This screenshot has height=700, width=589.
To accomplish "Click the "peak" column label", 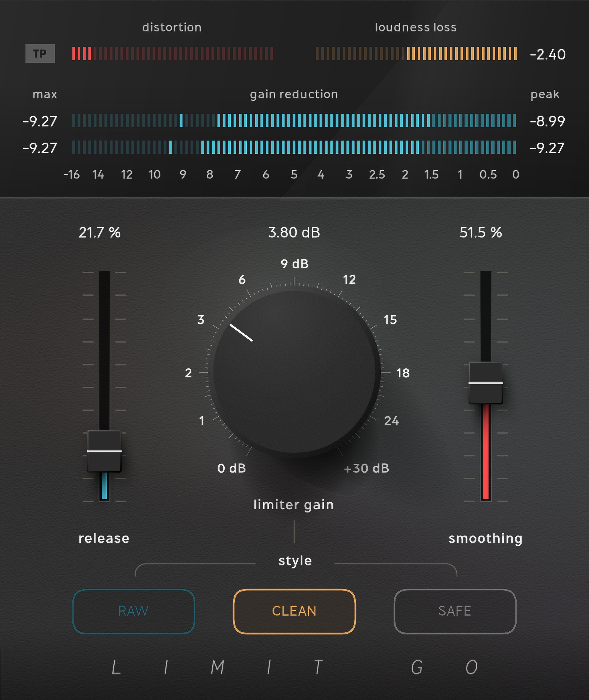I will click(545, 95).
